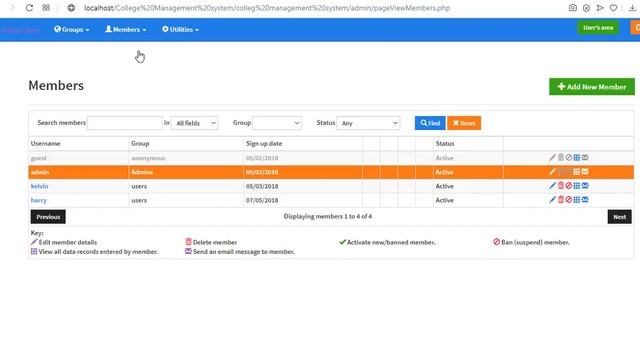Edit details for admin member
The image size is (640, 360).
pos(552,172)
